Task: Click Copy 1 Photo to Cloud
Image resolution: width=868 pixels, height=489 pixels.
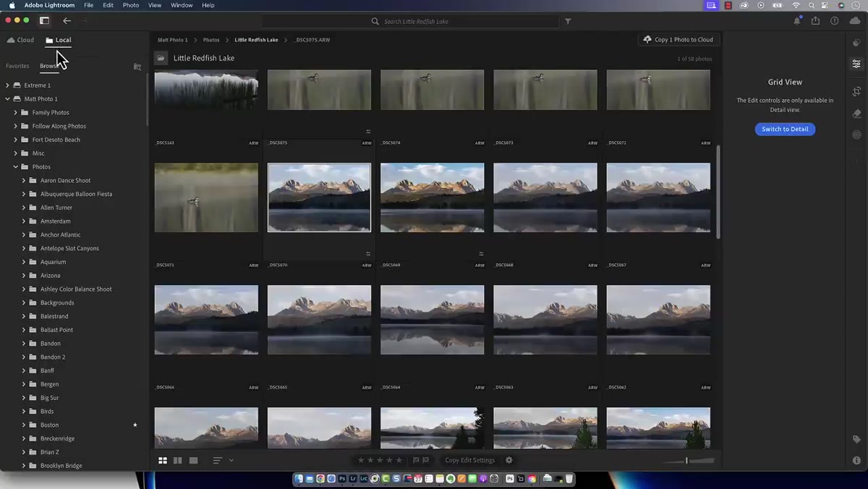Action: click(x=678, y=40)
